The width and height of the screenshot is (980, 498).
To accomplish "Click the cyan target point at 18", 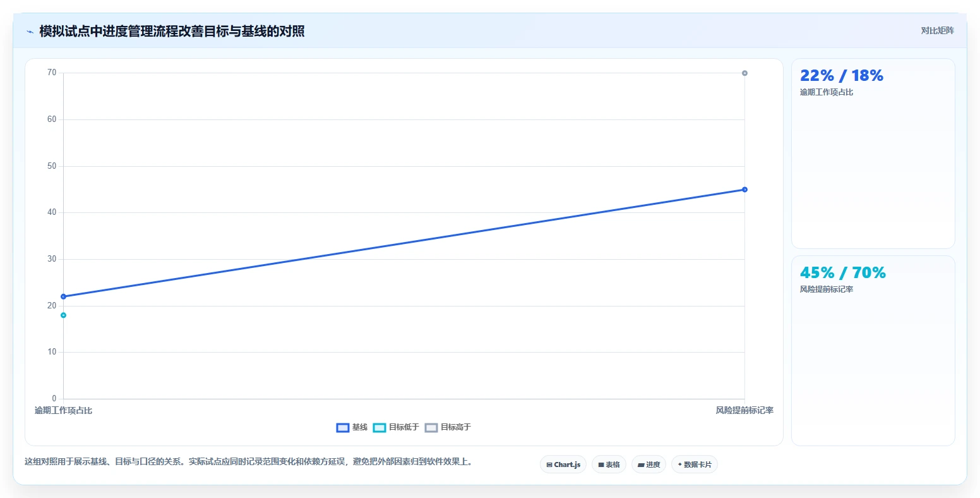I will pos(63,315).
